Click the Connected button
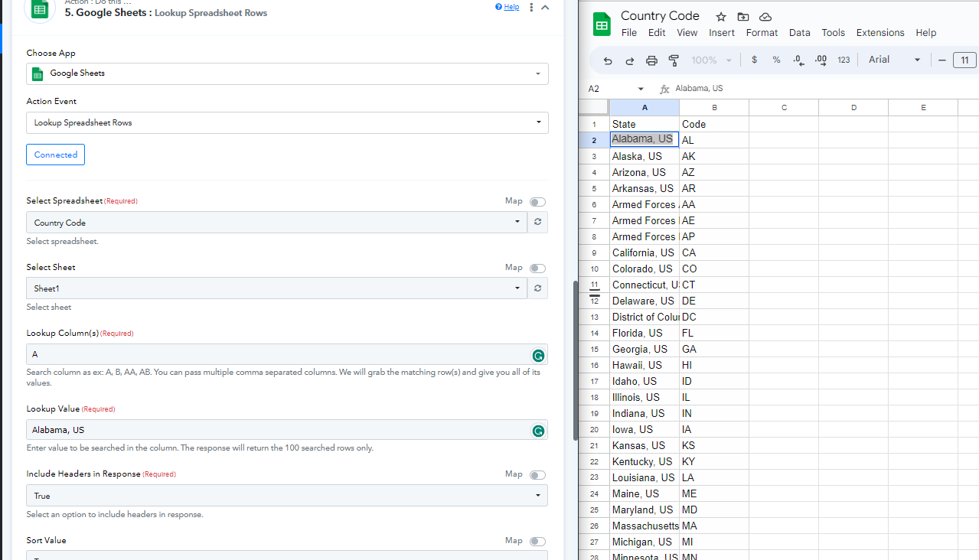The height and width of the screenshot is (560, 979). click(x=55, y=155)
